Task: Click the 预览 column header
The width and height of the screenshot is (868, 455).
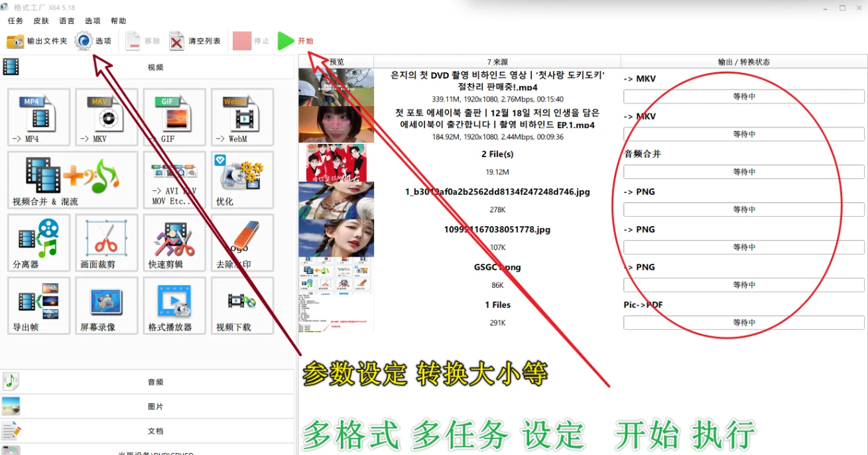Action: tap(337, 62)
